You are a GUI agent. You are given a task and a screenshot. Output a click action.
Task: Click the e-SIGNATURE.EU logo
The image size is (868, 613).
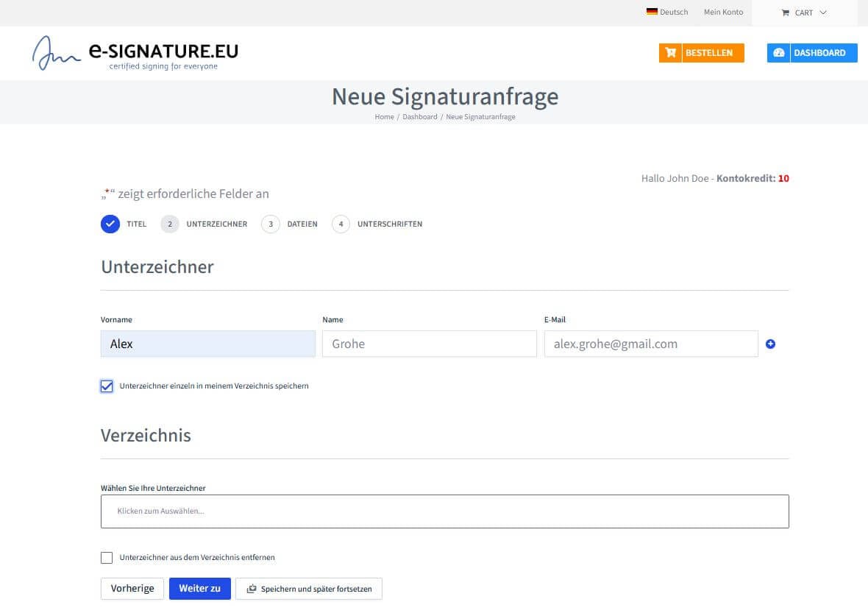pyautogui.click(x=135, y=53)
